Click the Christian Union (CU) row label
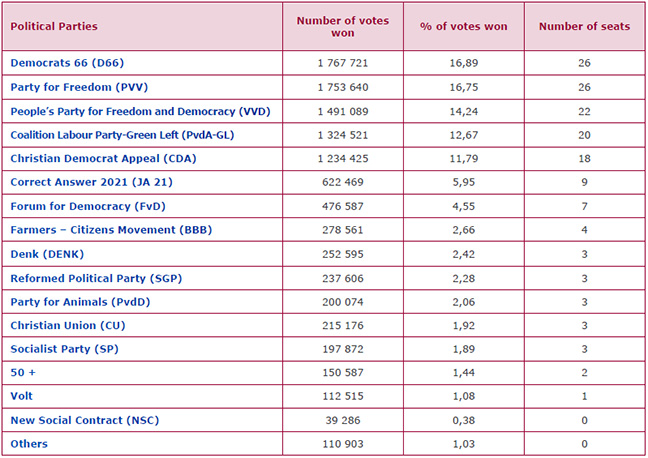The width and height of the screenshot is (648, 458). click(68, 325)
